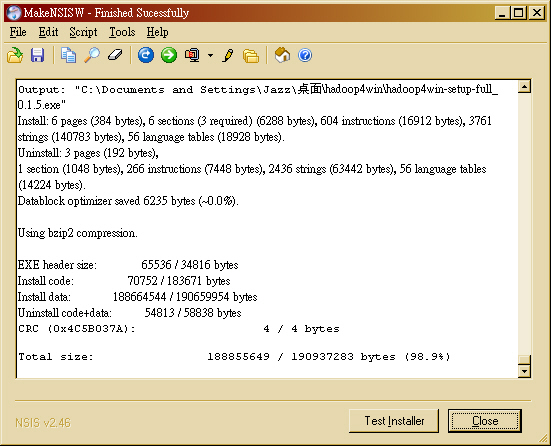
Task: Recompile the script with the blue arrow icon
Action: coord(145,55)
